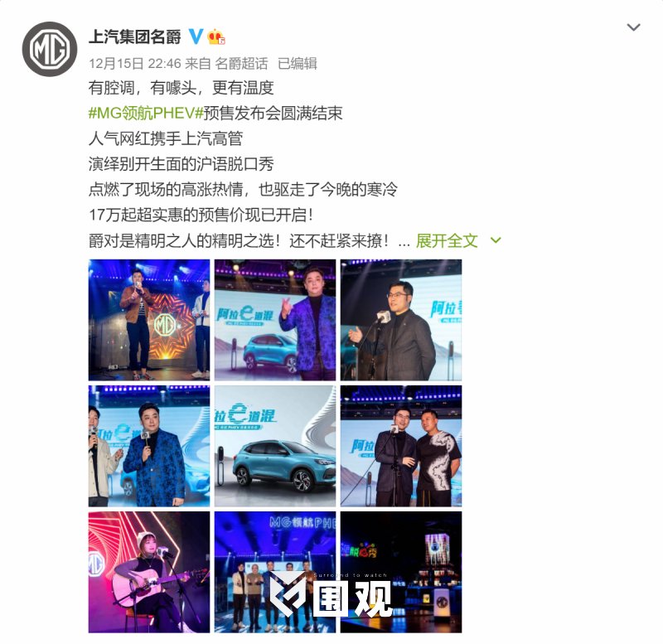Open group photo under MG领航PHEV sign
This screenshot has width=663, height=644.
click(275, 572)
